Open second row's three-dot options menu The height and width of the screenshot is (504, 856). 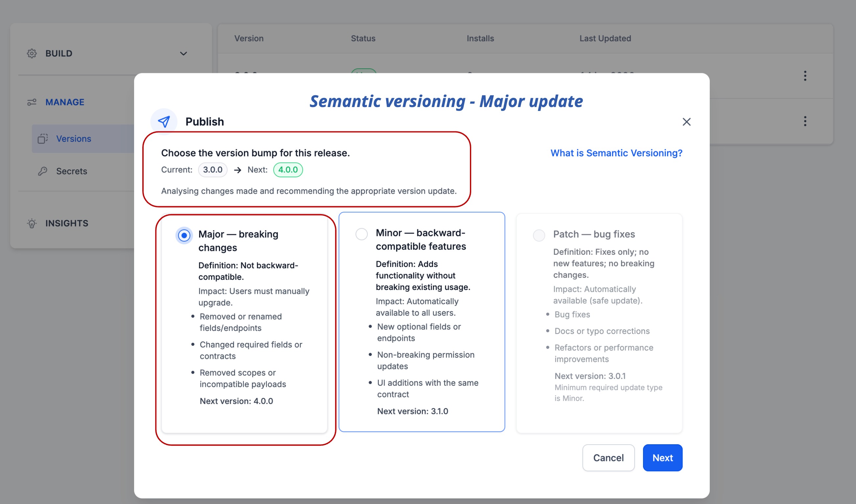pyautogui.click(x=805, y=121)
